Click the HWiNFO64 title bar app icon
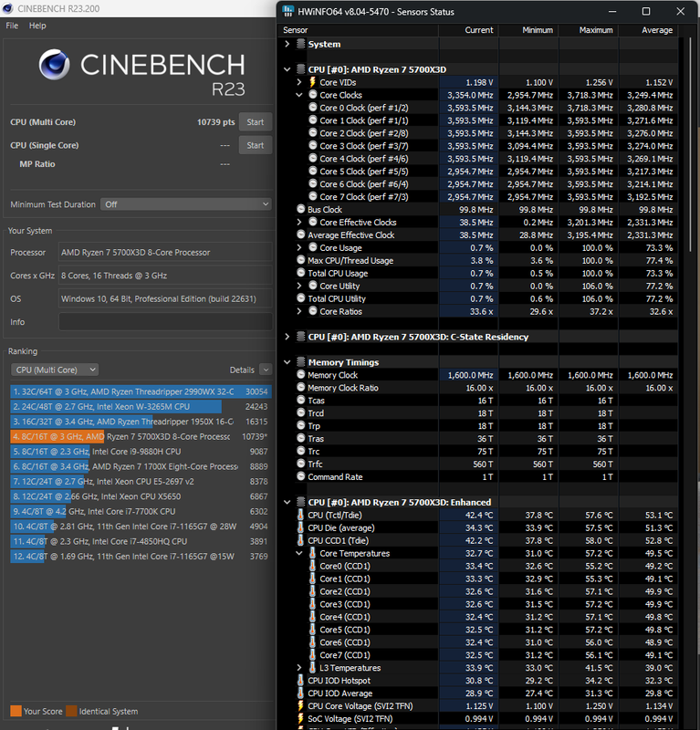The height and width of the screenshot is (730, 700). click(288, 11)
